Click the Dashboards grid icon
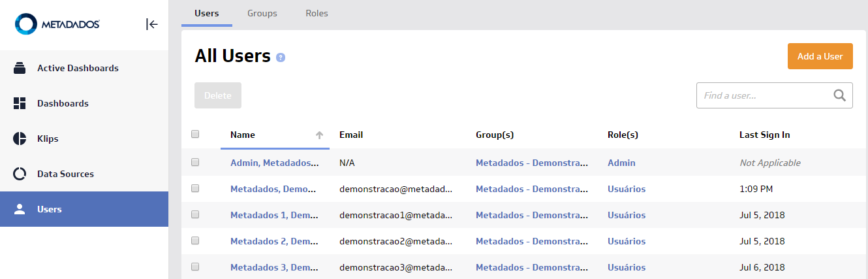The height and width of the screenshot is (279, 868). 20,103
